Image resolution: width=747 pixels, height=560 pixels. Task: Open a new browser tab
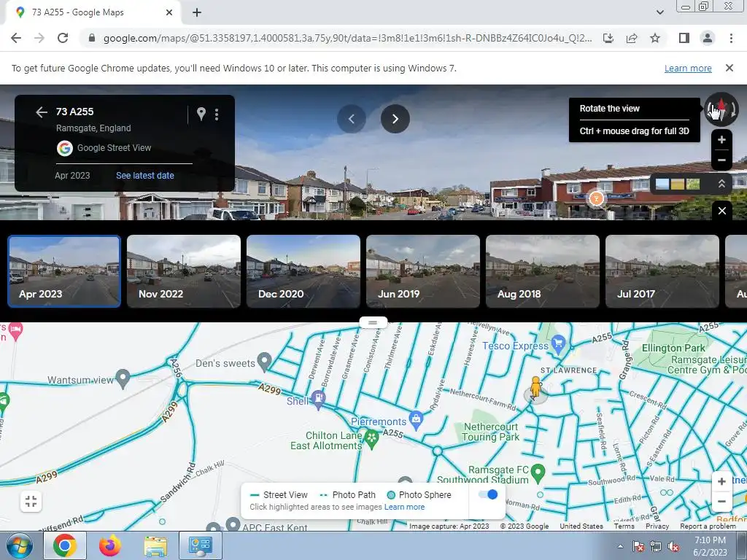[x=197, y=12]
